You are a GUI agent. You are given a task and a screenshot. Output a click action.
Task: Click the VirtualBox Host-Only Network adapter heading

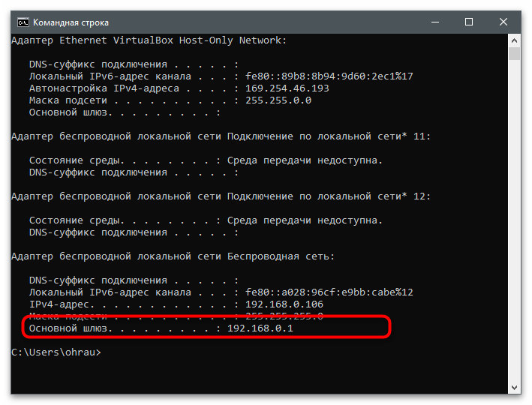[x=149, y=40]
